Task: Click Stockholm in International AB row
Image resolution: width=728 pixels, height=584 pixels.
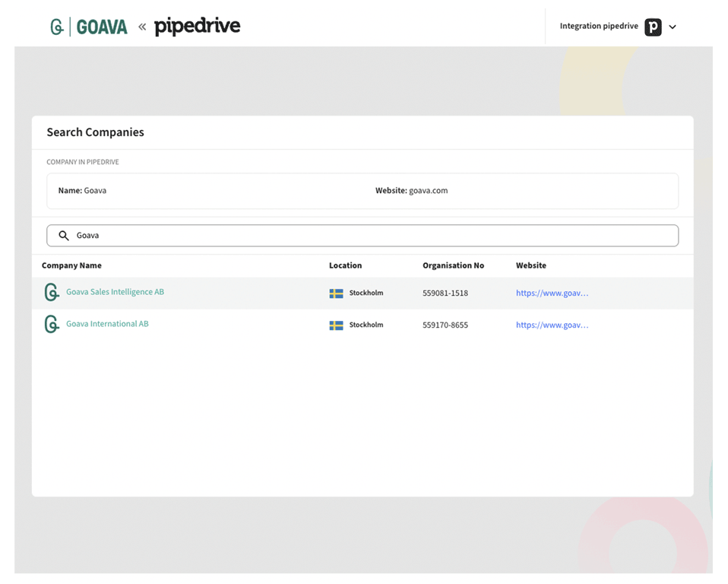Action: click(366, 325)
